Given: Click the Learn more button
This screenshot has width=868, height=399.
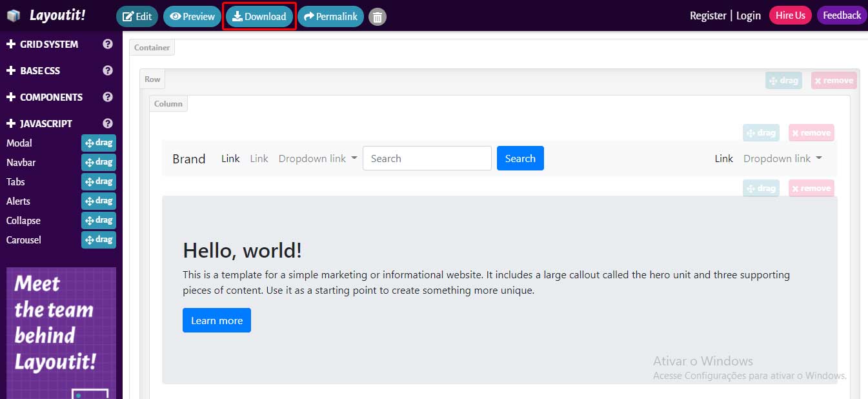Looking at the screenshot, I should 216,320.
